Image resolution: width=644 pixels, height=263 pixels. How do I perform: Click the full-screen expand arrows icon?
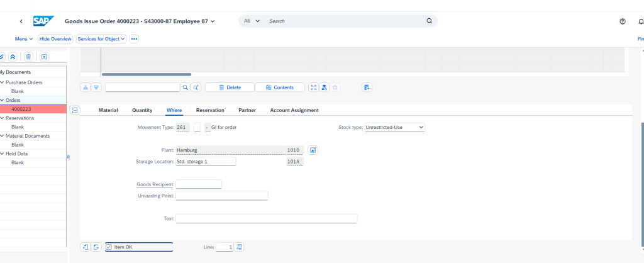click(314, 87)
